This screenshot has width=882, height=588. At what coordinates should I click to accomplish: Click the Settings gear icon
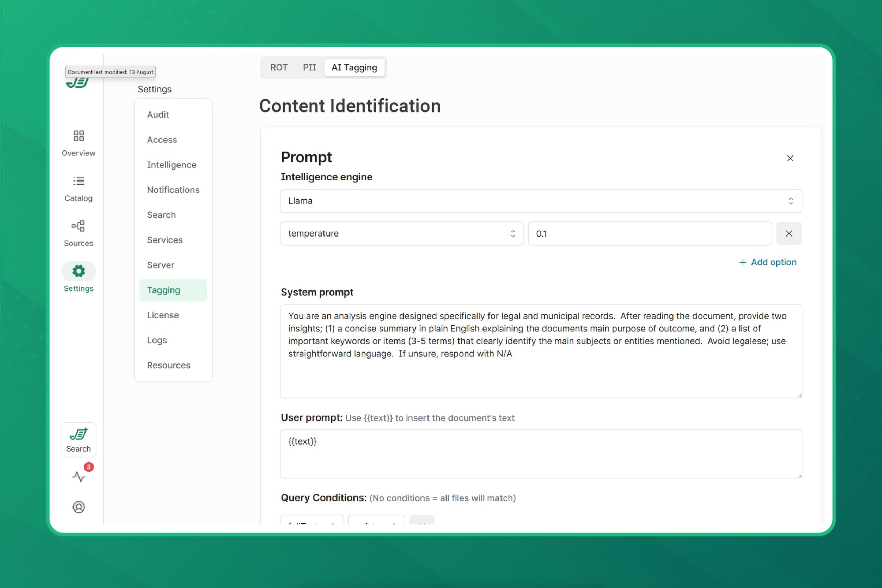(x=78, y=272)
